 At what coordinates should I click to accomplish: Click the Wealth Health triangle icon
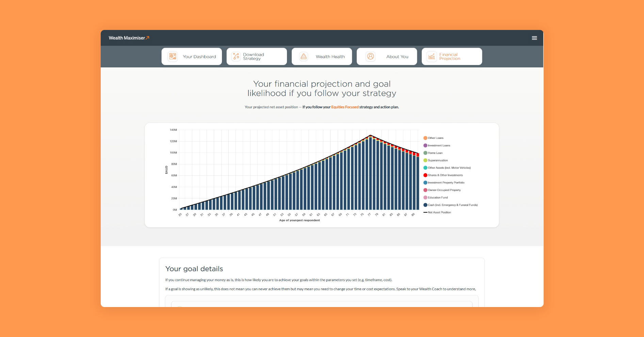coord(303,56)
